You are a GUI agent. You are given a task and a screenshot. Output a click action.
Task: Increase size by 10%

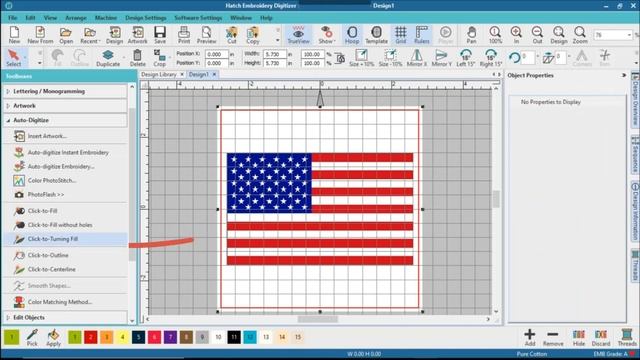click(361, 58)
